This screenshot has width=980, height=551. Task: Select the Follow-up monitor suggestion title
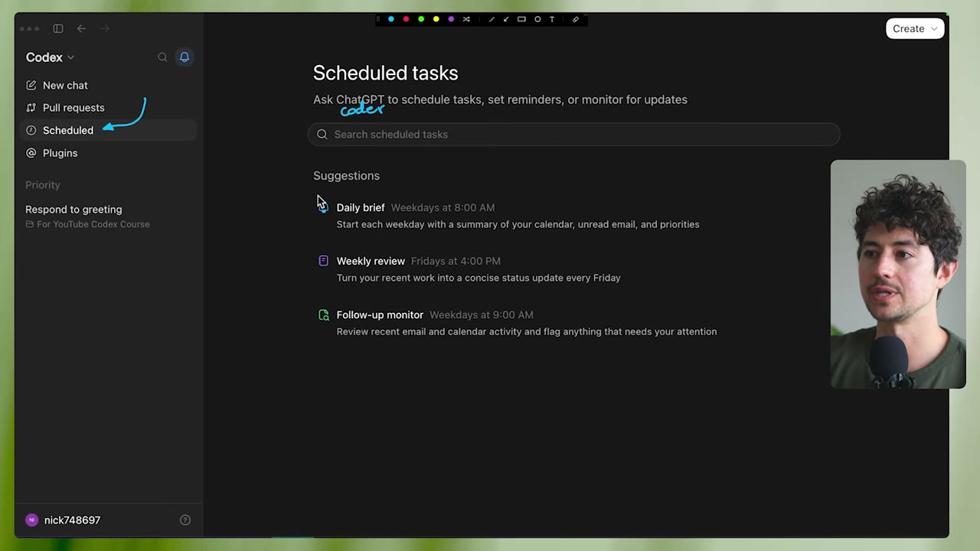380,315
